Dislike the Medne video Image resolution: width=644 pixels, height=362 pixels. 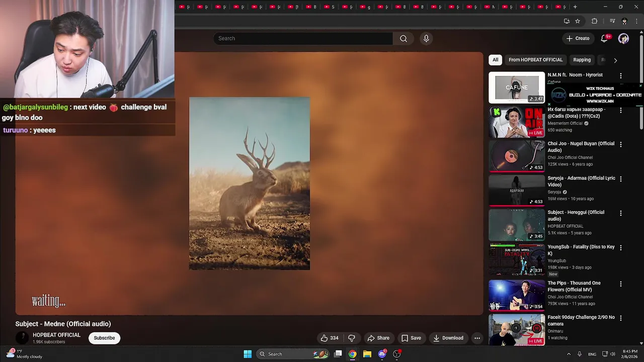tap(352, 338)
